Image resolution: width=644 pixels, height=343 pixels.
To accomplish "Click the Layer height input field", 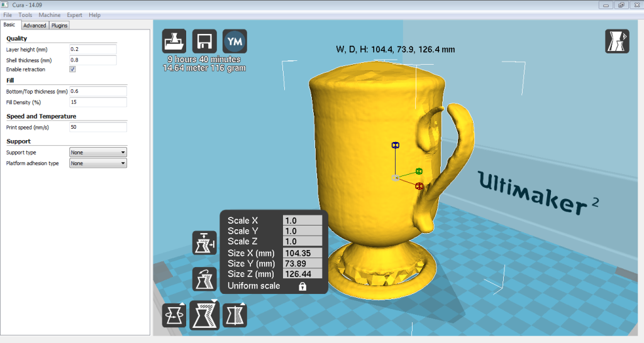I will (x=93, y=49).
